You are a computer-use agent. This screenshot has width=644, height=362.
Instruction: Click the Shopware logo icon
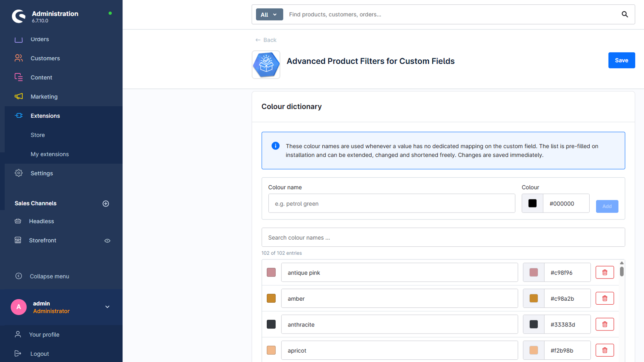19,16
